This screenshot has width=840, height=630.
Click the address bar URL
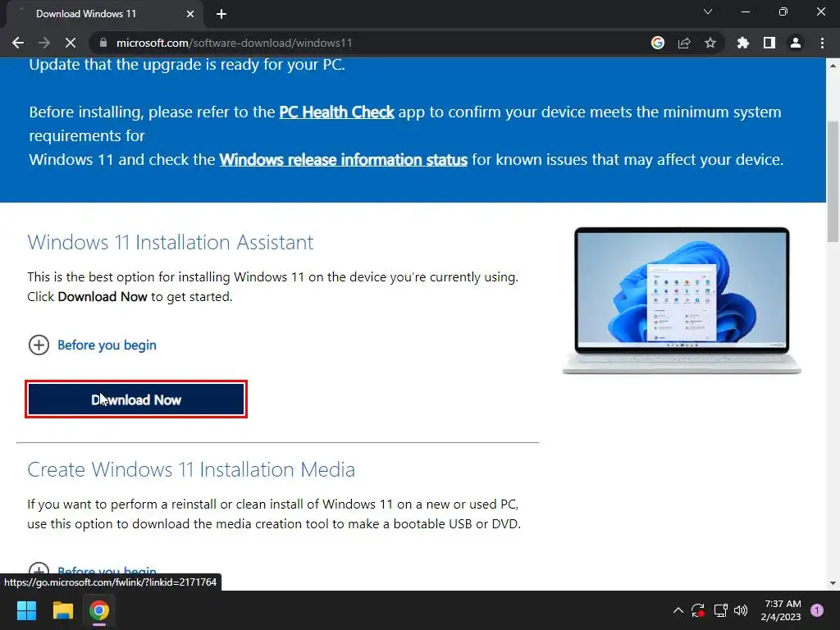point(234,43)
